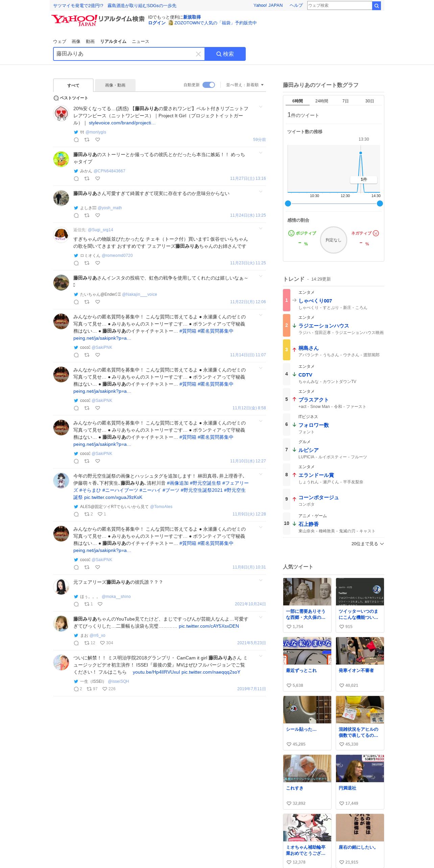Click the 新規取得 link
Screen dimensions: 434x868
tap(192, 17)
